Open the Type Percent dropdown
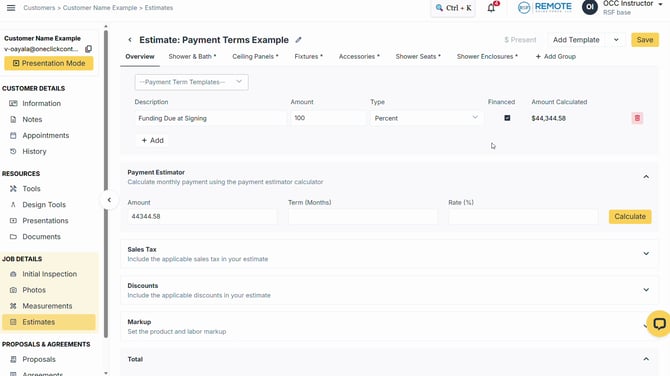 [x=426, y=118]
